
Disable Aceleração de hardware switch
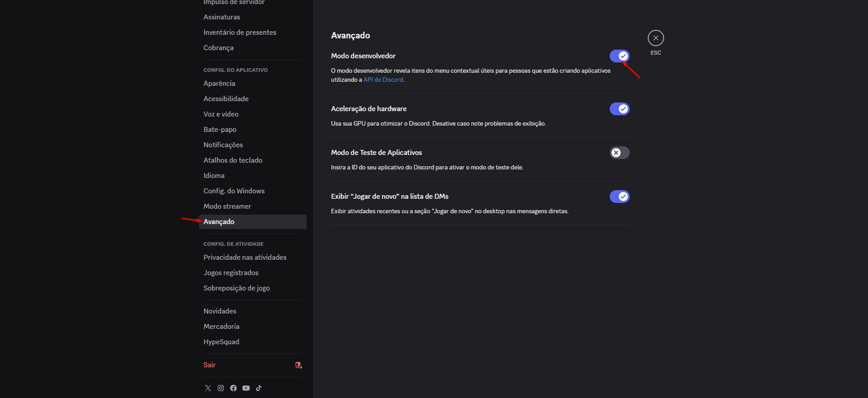(620, 109)
